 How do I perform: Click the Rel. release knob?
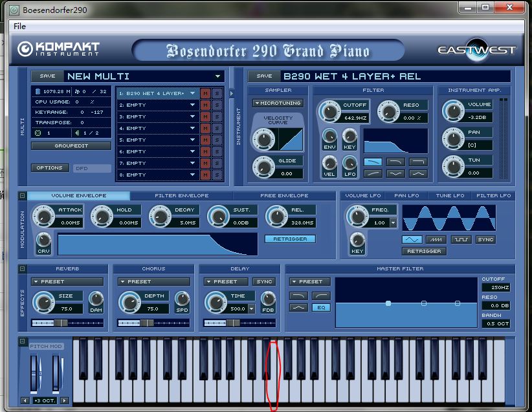[277, 216]
